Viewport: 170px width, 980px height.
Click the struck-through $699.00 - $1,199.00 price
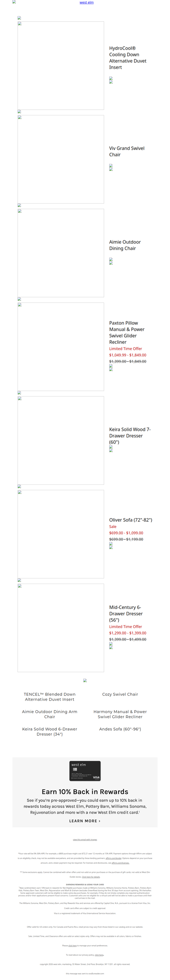click(126, 539)
